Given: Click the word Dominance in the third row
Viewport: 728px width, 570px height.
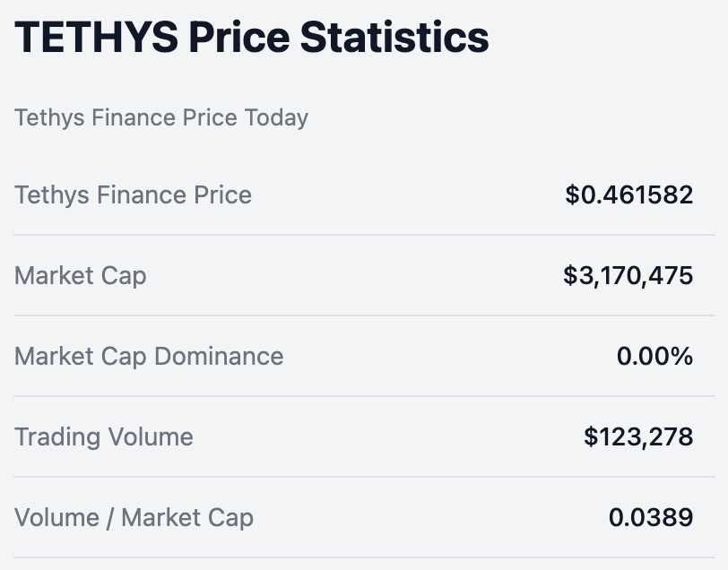Looking at the screenshot, I should [x=219, y=357].
